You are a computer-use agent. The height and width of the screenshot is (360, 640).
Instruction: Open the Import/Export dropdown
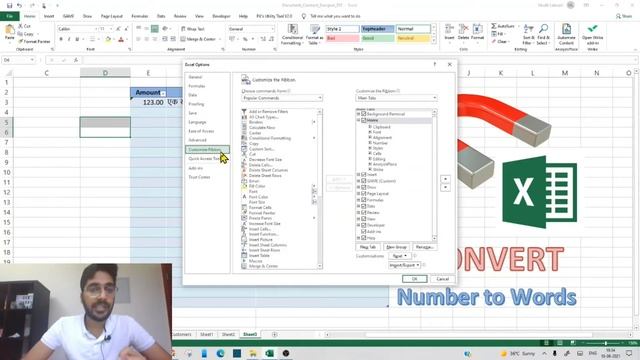(x=404, y=265)
